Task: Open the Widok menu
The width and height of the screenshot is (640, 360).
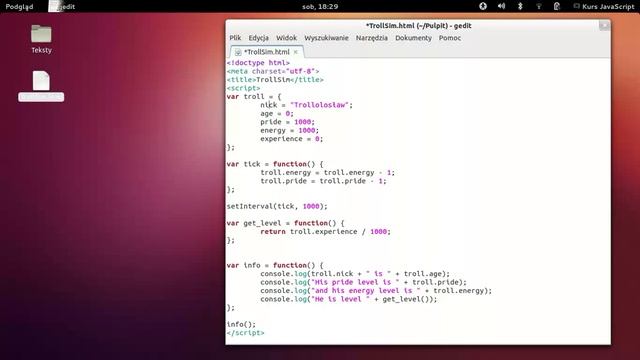Action: click(287, 38)
